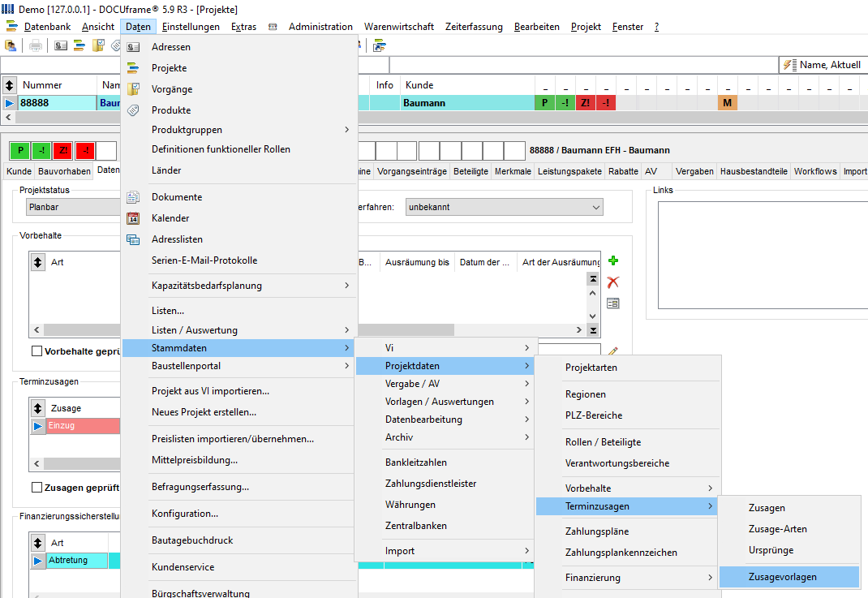Delete a Vorbehalt with the red X icon
868x598 pixels.
click(612, 282)
